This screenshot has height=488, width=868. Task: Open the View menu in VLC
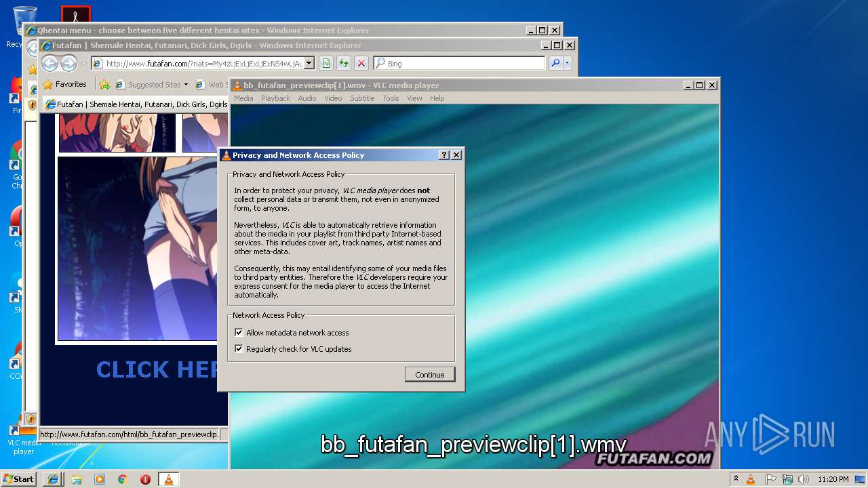[414, 98]
